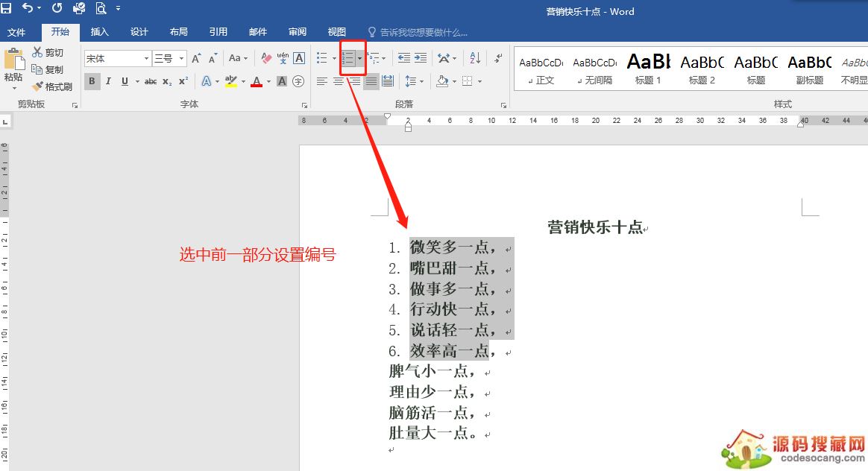Toggle Bold formatting
The width and height of the screenshot is (868, 471).
[x=92, y=81]
